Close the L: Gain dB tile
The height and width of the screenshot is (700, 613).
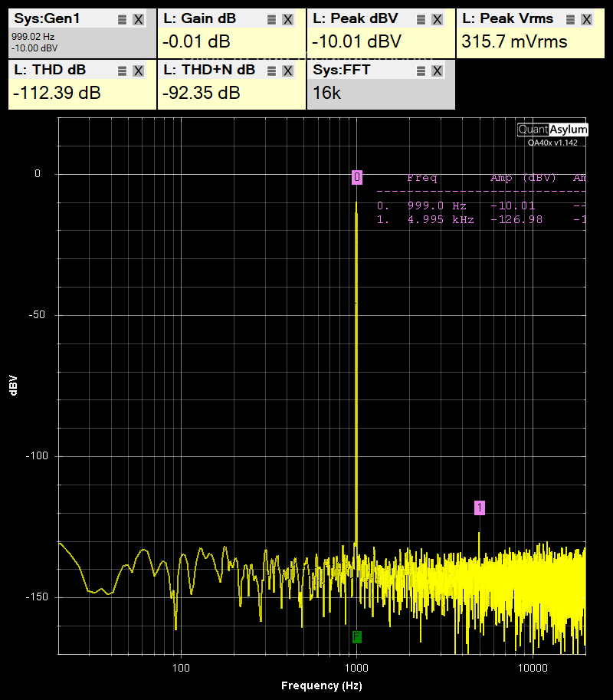[x=288, y=20]
